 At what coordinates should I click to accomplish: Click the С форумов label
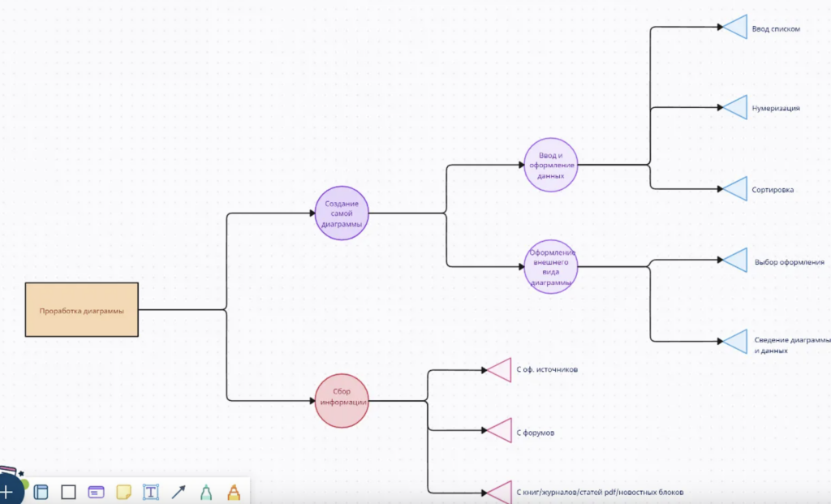point(536,433)
